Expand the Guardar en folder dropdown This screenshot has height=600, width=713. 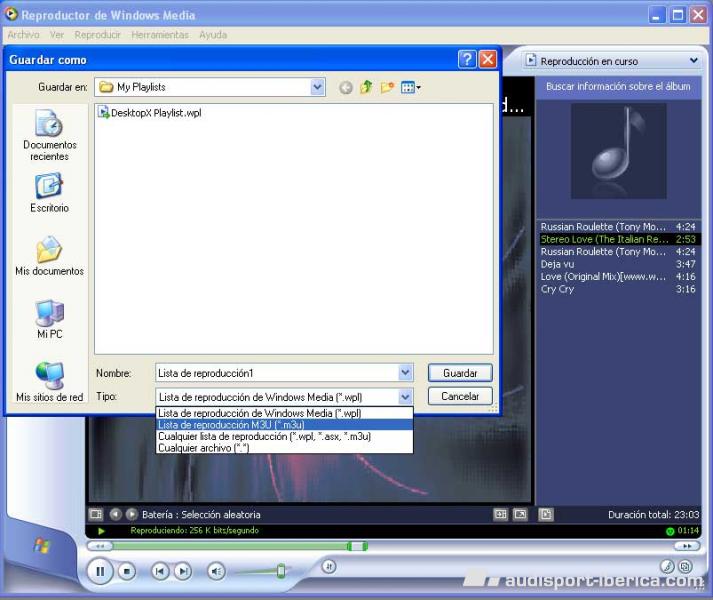pyautogui.click(x=317, y=86)
